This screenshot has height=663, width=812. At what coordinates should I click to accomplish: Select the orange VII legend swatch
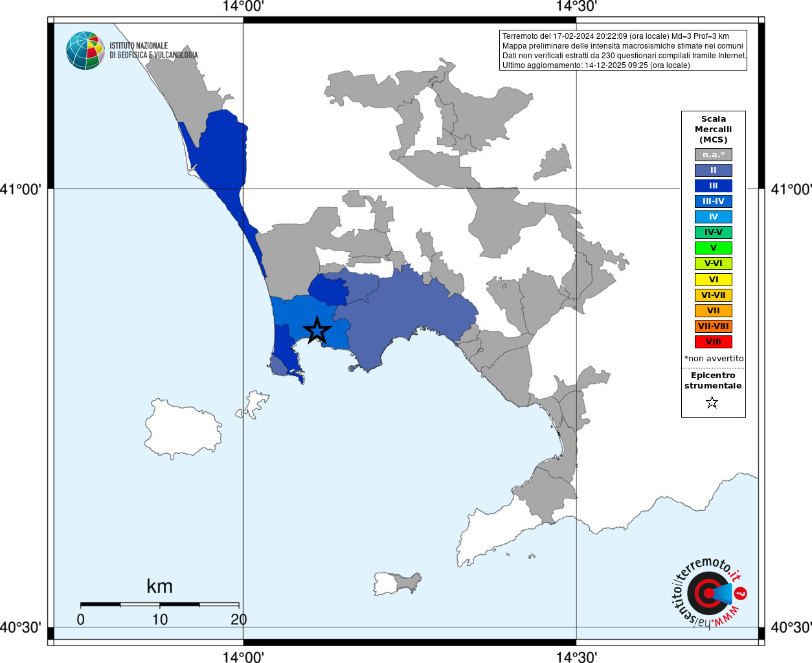(x=714, y=311)
